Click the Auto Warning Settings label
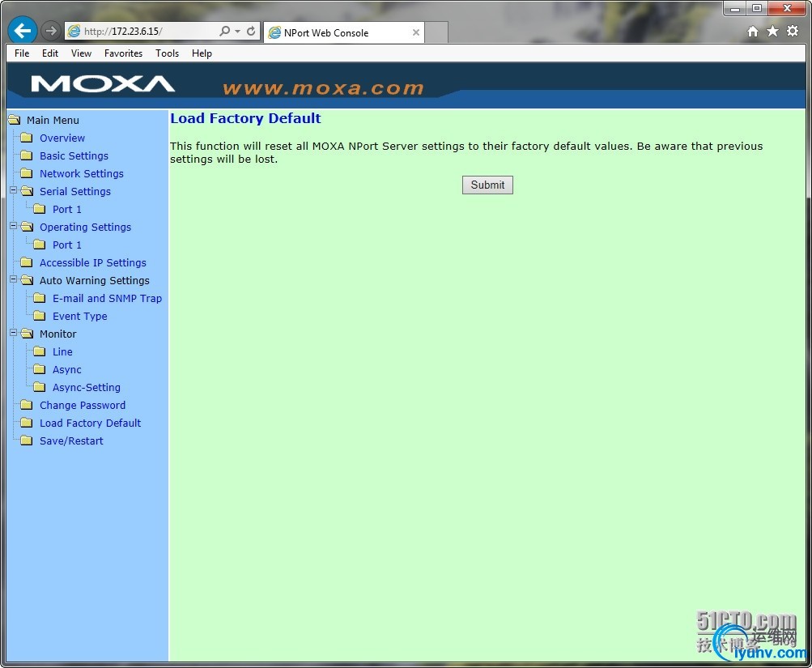The width and height of the screenshot is (812, 668). coord(94,281)
